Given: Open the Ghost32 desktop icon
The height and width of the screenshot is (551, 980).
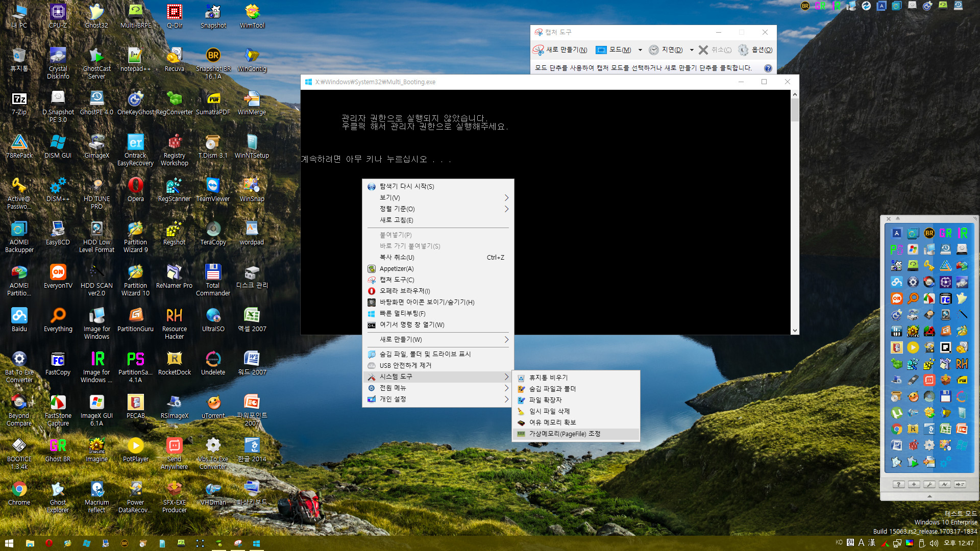Looking at the screenshot, I should click(96, 16).
